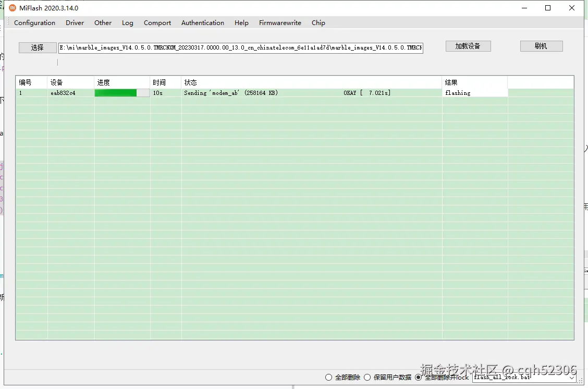Open the Driver menu
The width and height of the screenshot is (588, 389).
coord(75,23)
